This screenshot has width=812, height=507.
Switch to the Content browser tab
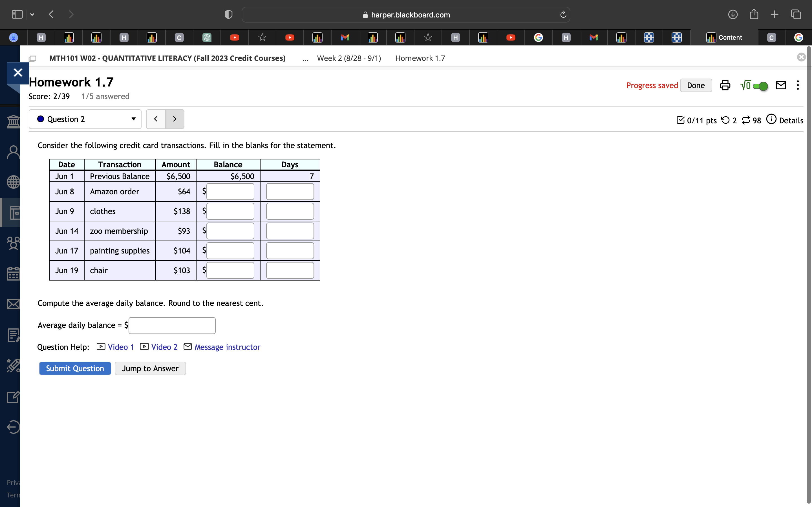[x=724, y=37]
